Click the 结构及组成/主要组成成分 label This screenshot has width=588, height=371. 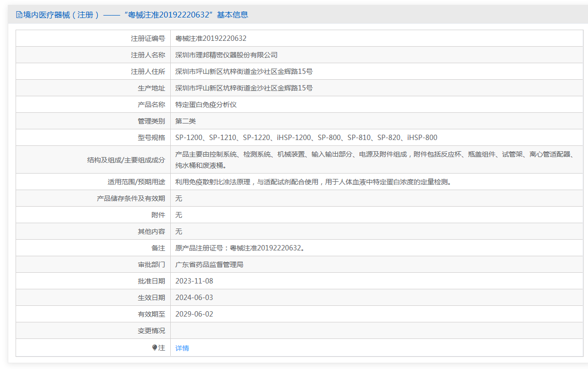point(126,160)
